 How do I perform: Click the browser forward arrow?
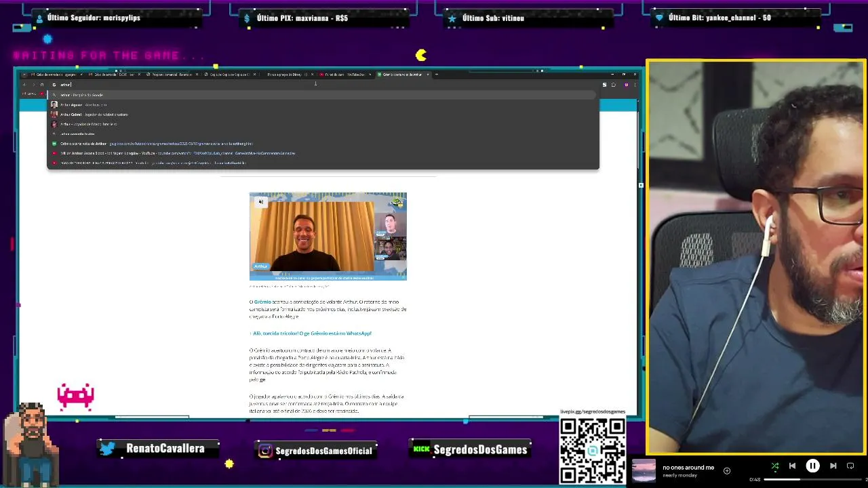(33, 85)
